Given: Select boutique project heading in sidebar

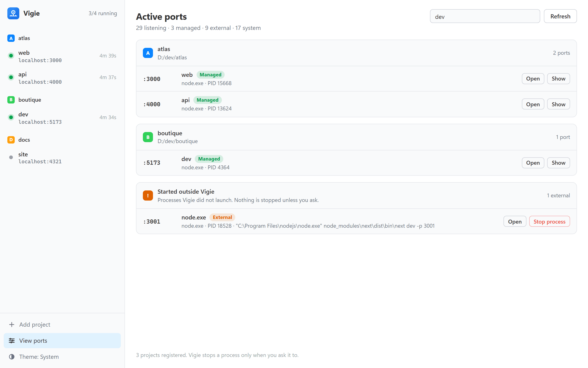Looking at the screenshot, I should [30, 100].
